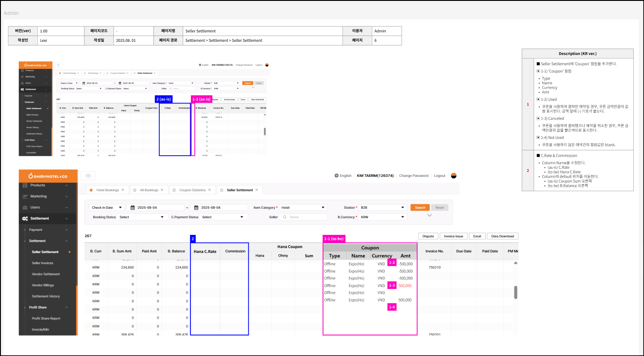Favorite the Coupon Statistics tab star in to-be mockup
Screen dimensions: 644x356
175,190
